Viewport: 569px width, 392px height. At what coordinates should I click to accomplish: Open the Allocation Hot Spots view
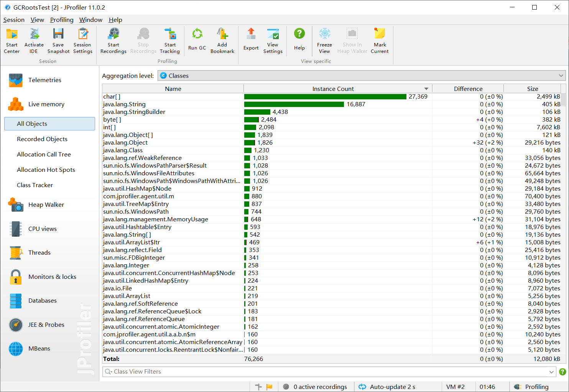(46, 170)
